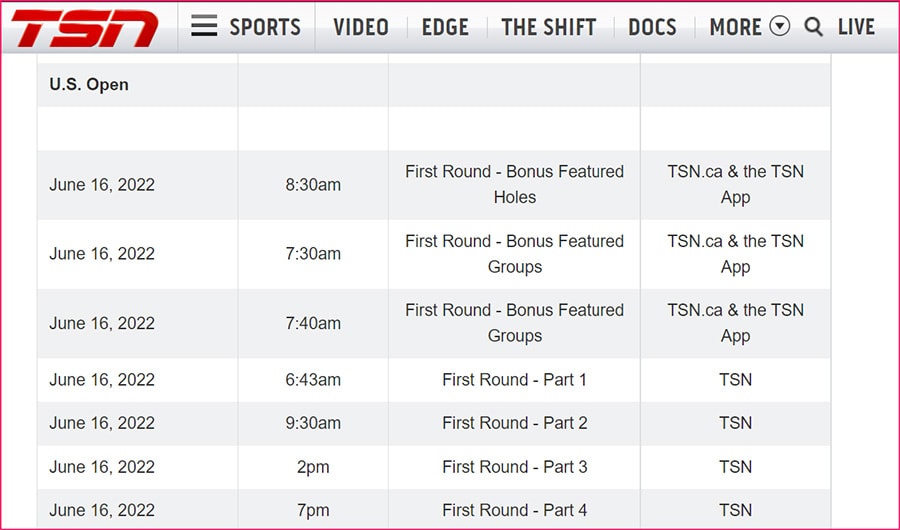
Task: Open the EDGE menu item
Action: [x=445, y=27]
